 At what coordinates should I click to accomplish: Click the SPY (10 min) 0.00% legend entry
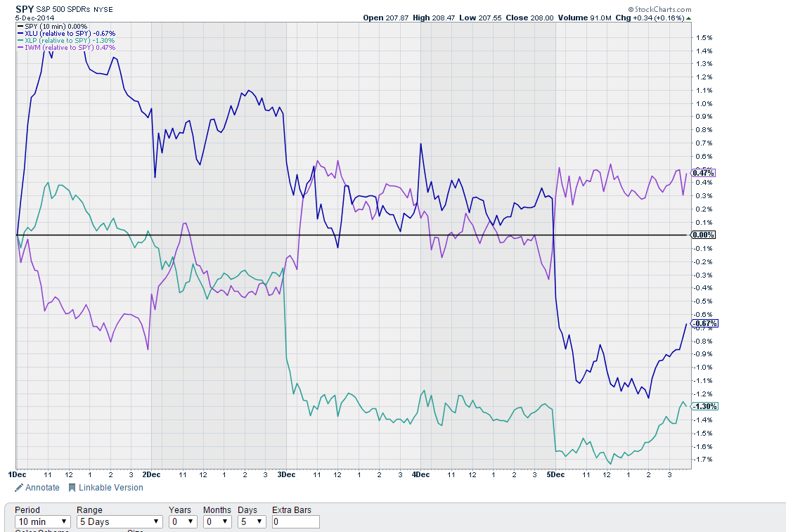pos(52,27)
